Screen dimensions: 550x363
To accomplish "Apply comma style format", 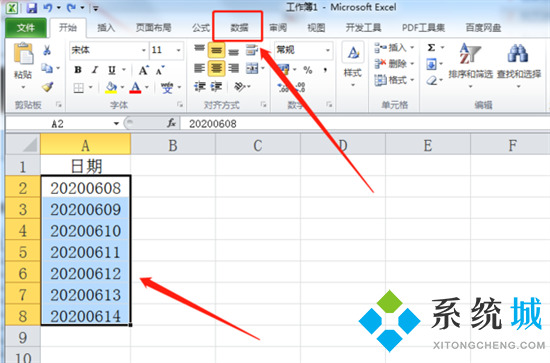I will click(325, 70).
